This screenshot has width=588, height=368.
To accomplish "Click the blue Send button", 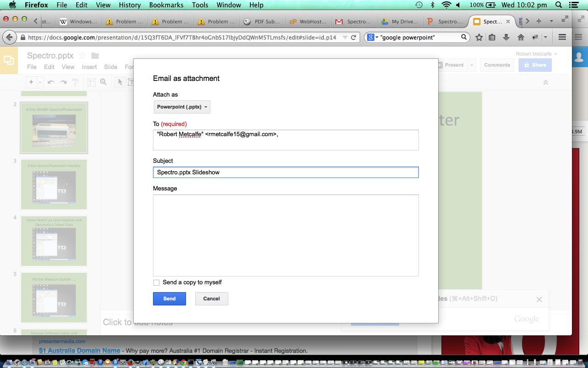I will [x=169, y=299].
